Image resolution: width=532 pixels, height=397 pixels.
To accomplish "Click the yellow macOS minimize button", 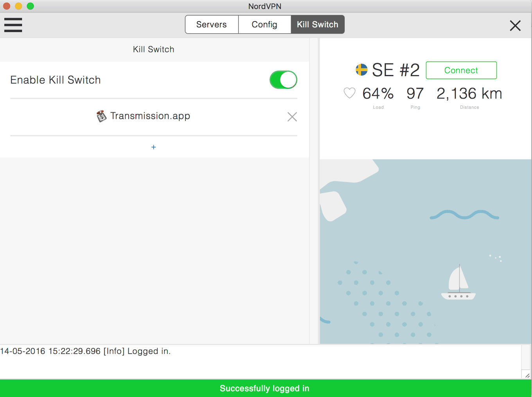I will coord(18,6).
